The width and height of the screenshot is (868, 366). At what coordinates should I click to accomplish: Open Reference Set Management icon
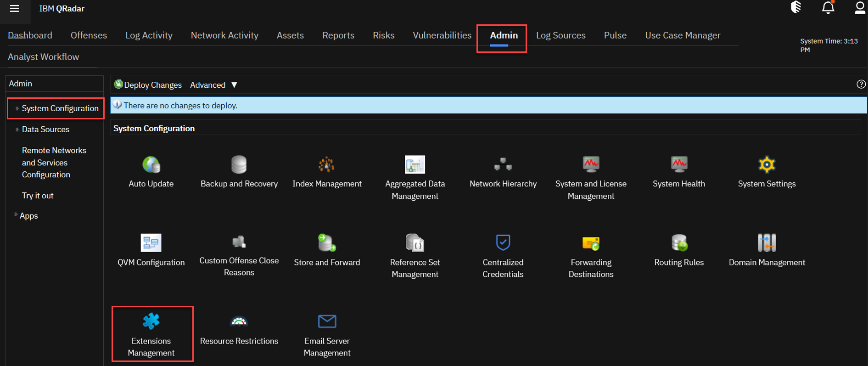414,242
